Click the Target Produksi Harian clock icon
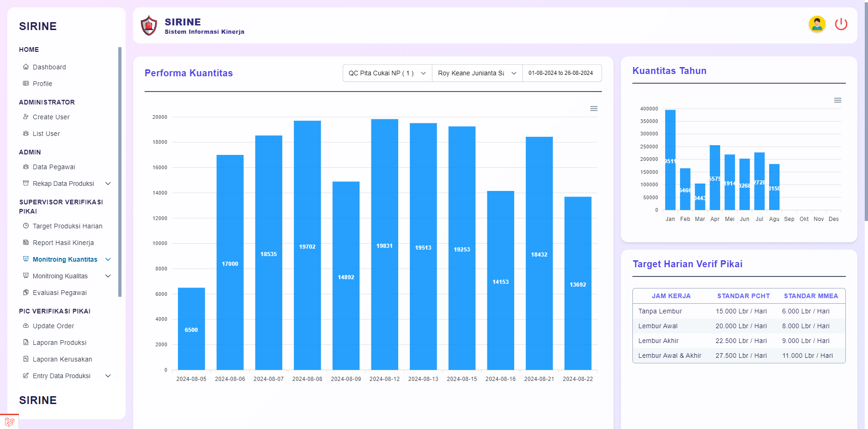 (x=26, y=226)
